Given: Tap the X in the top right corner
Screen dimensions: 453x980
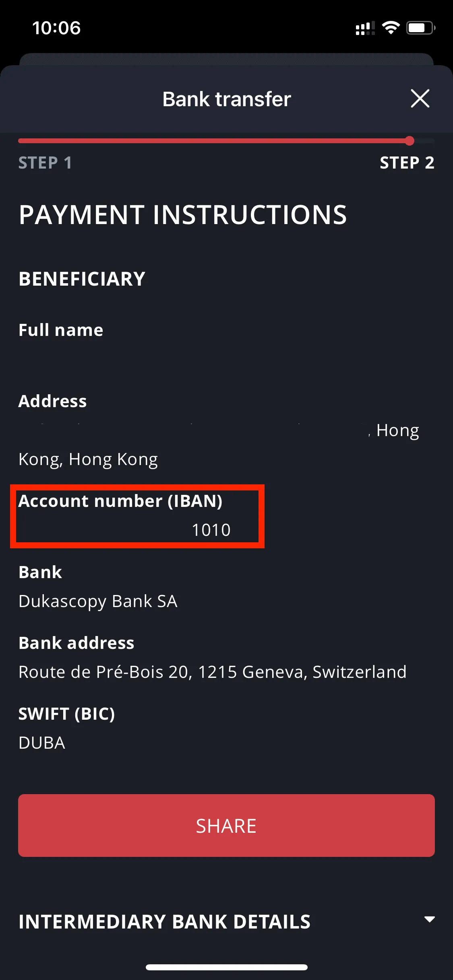Looking at the screenshot, I should (x=420, y=99).
